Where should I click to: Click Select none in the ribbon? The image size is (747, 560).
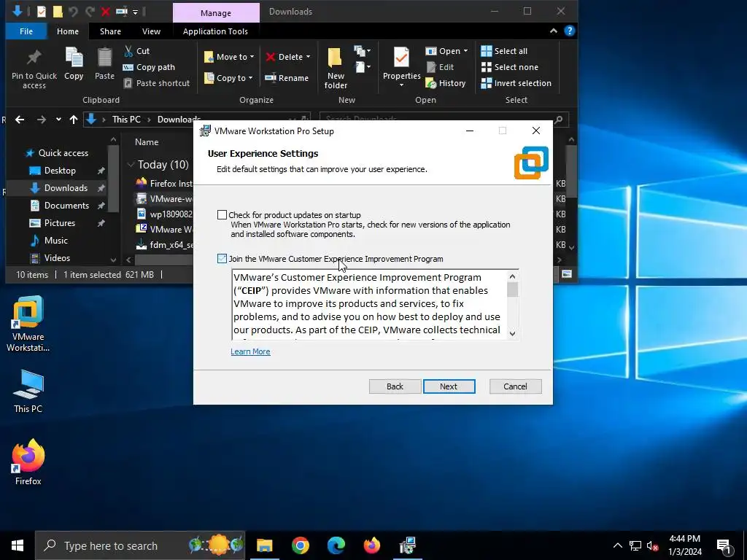point(510,67)
